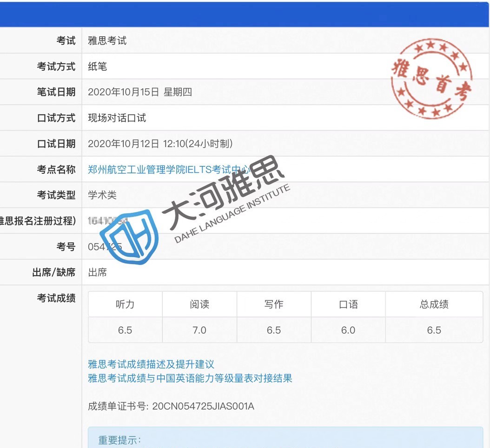Select the 听力 score 6.5

(125, 330)
